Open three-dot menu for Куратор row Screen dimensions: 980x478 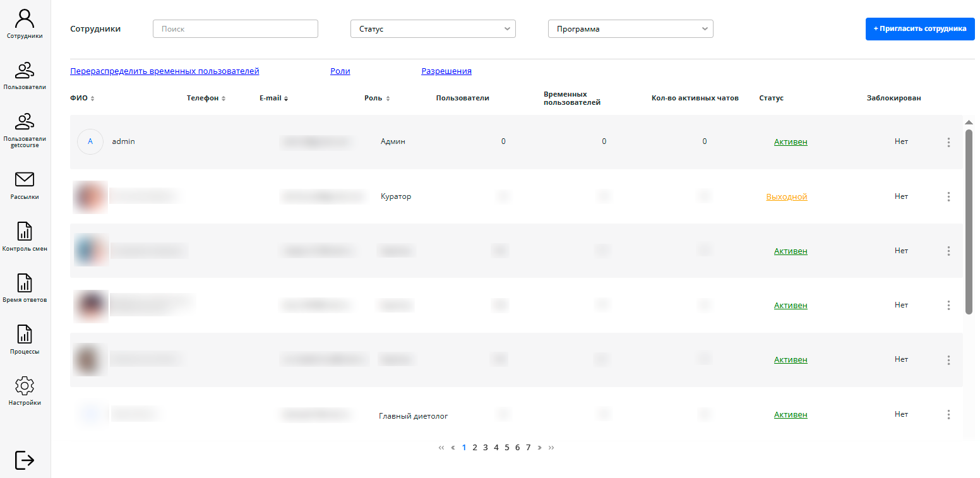[948, 196]
